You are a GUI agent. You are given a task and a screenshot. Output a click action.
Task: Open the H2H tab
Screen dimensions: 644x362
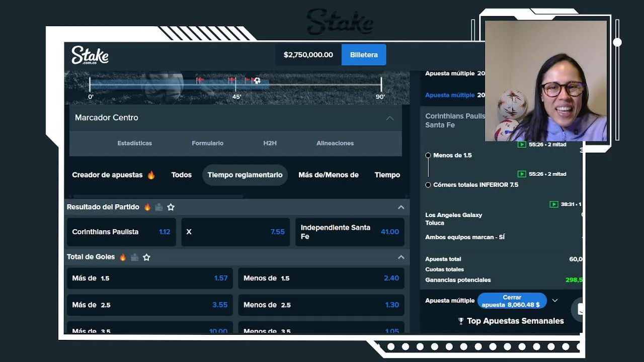point(270,143)
